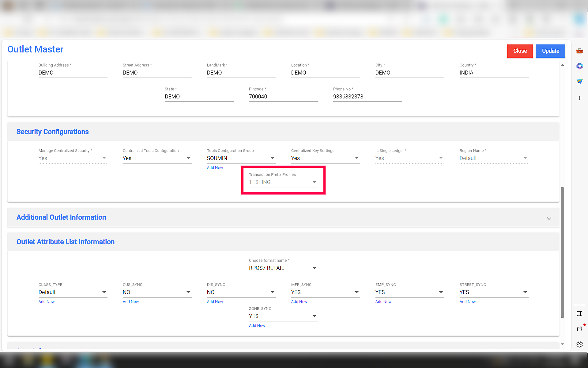
Task: Toggle the sidebar panel layout icon
Action: pos(579,313)
